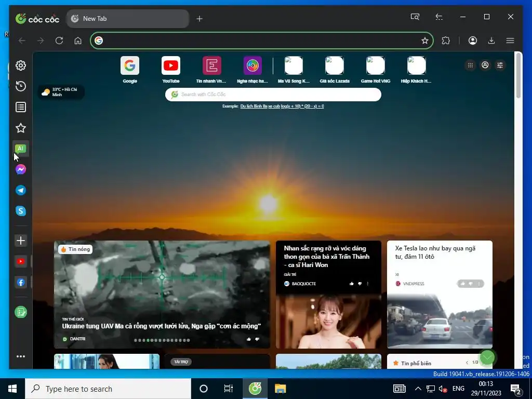Open the Game Hot VNG tile
This screenshot has width=532, height=399.
click(x=375, y=70)
